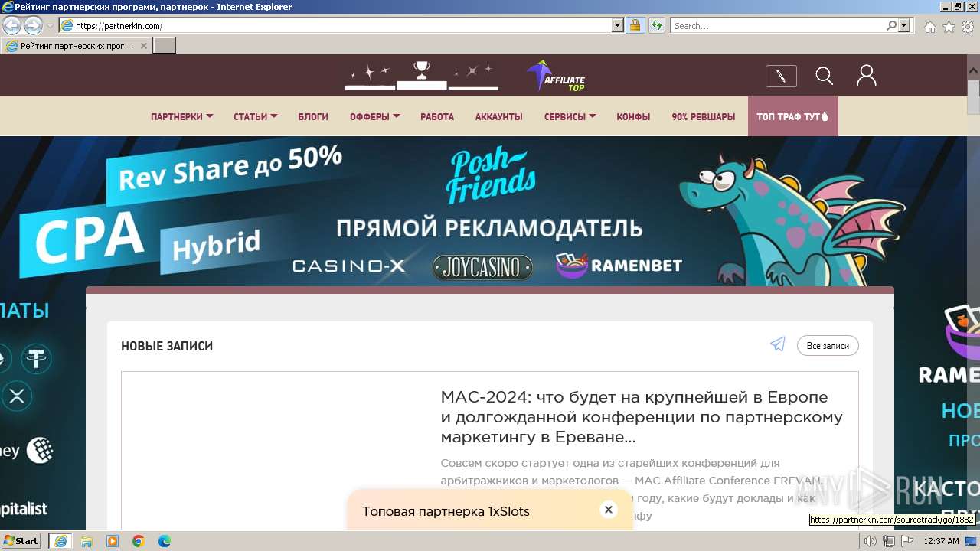Expand the Статьи dropdown menu
980x551 pixels.
click(255, 117)
